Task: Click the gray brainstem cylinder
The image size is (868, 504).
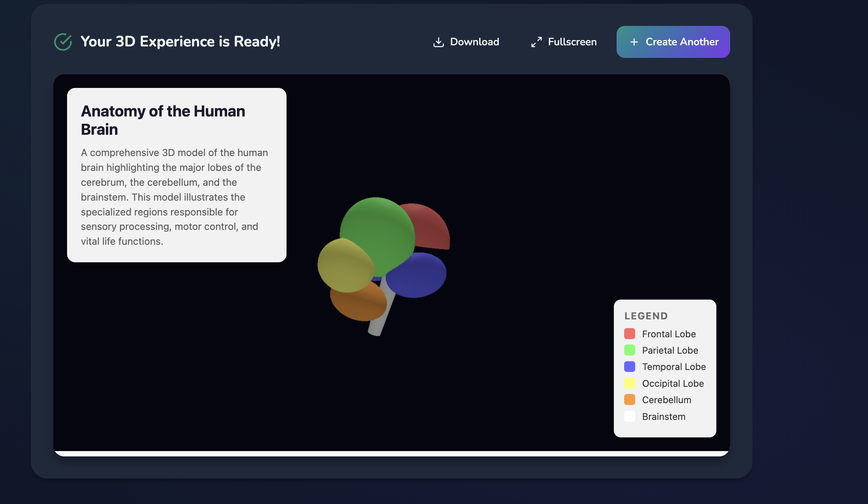Action: (377, 325)
